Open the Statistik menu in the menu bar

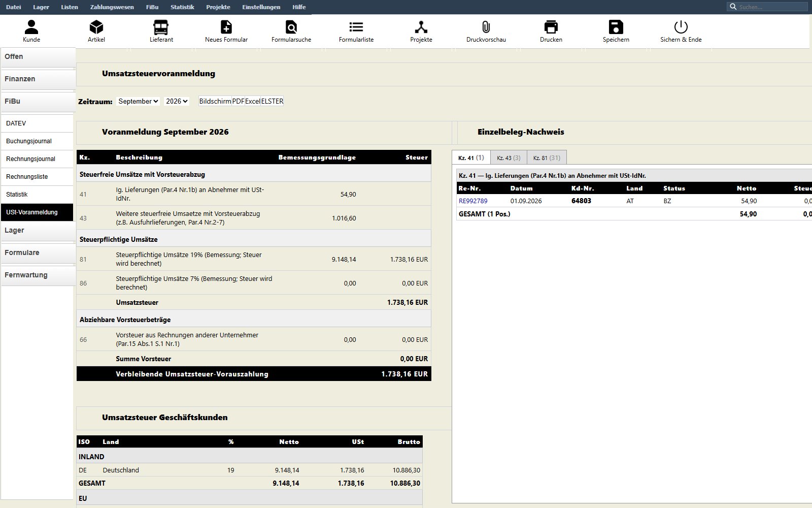(182, 7)
